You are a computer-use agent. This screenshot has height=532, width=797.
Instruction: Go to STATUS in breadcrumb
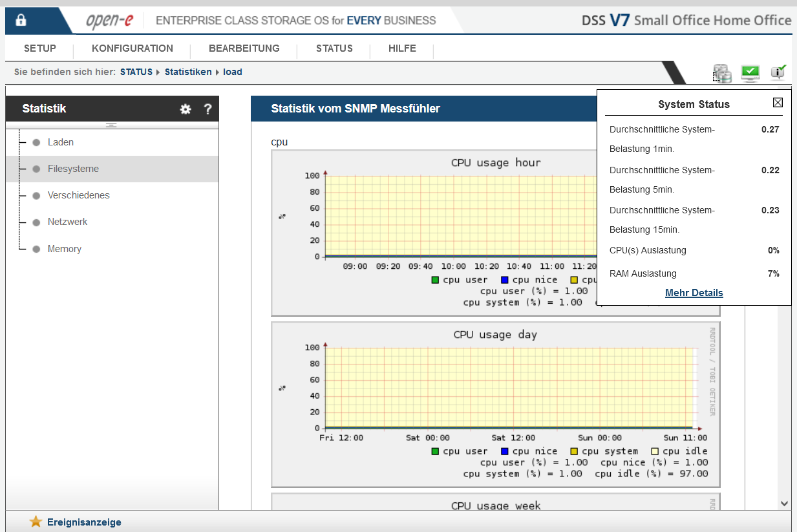tap(136, 72)
